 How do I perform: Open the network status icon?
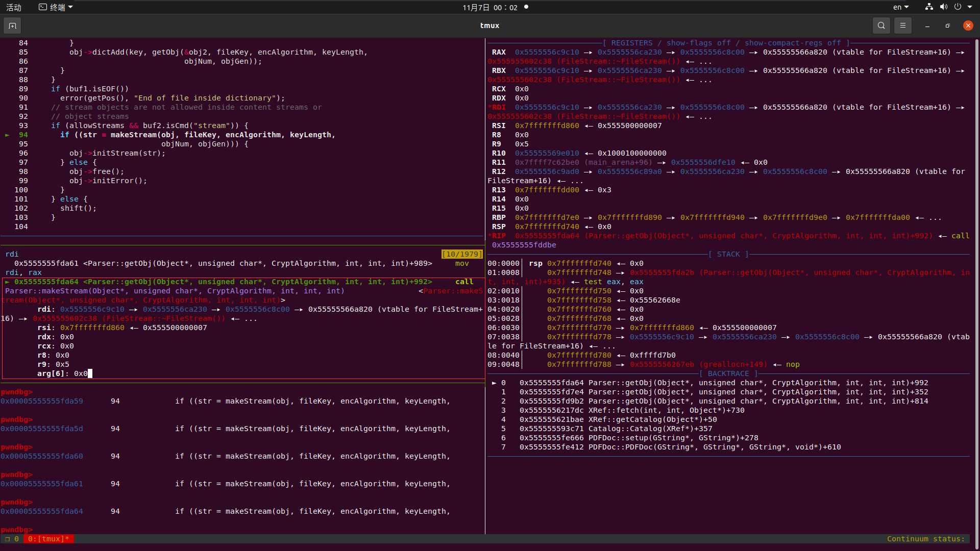click(x=929, y=7)
